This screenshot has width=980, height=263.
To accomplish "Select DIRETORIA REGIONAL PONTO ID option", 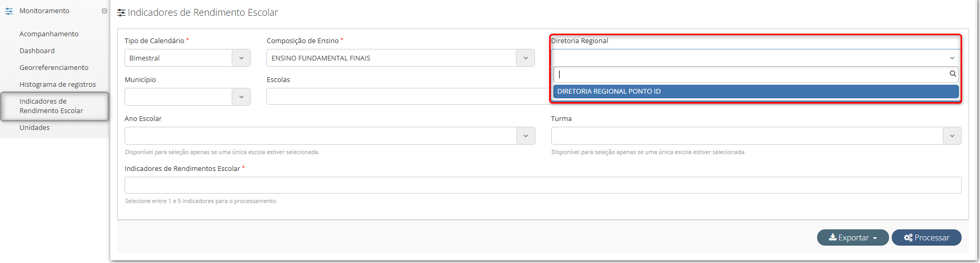I will [x=756, y=92].
